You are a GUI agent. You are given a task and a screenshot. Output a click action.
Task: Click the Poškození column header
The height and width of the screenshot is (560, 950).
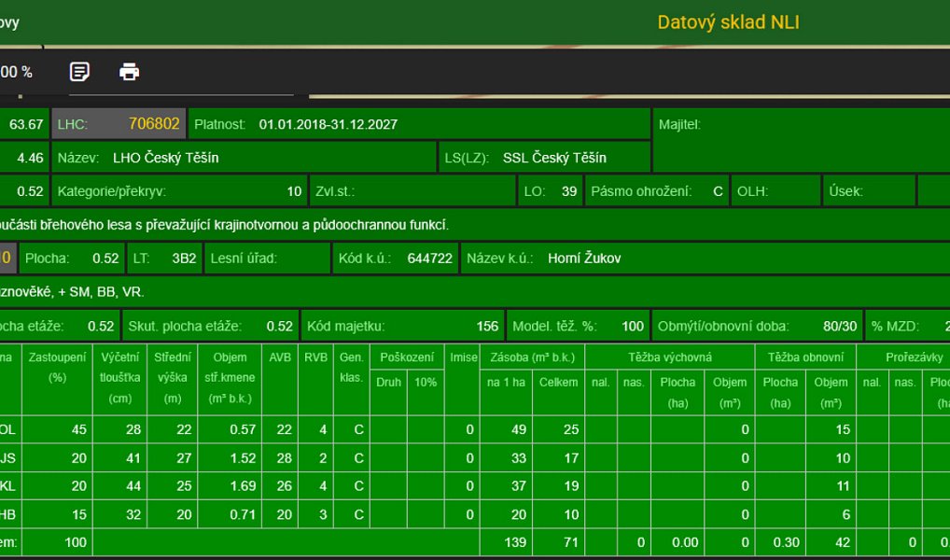(x=407, y=357)
